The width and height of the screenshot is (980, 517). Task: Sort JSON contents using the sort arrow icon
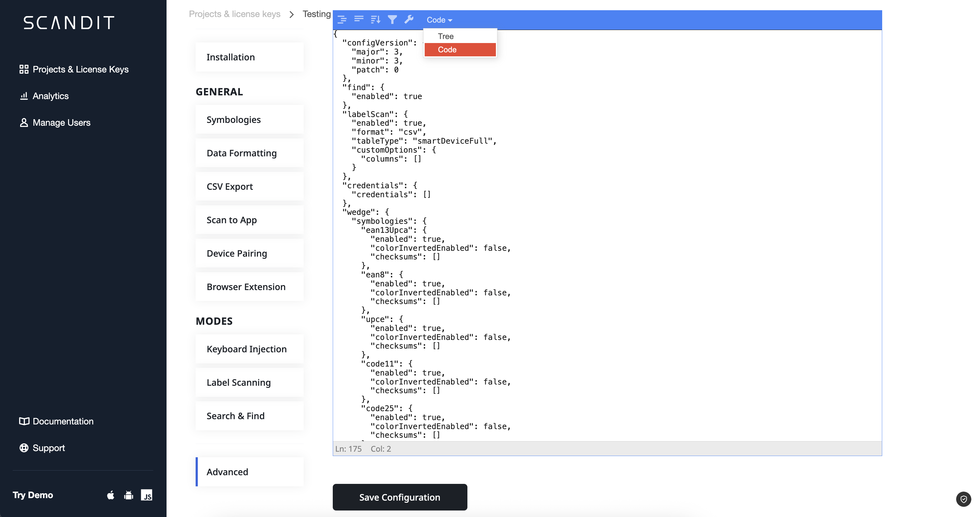tap(375, 20)
